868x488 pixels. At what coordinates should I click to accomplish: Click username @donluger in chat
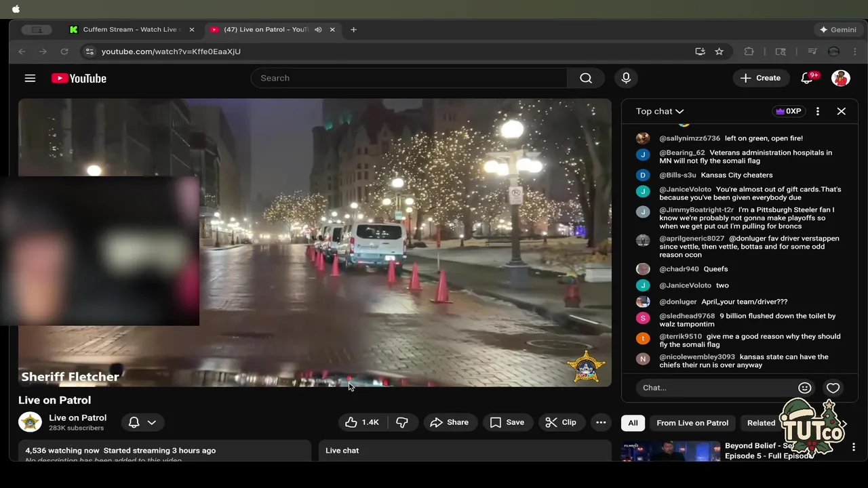coord(678,302)
